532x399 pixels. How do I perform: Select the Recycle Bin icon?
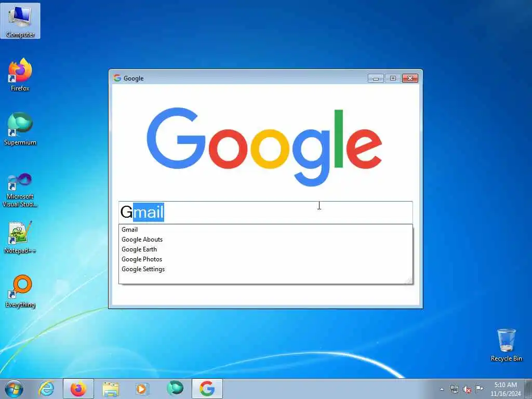tap(506, 345)
